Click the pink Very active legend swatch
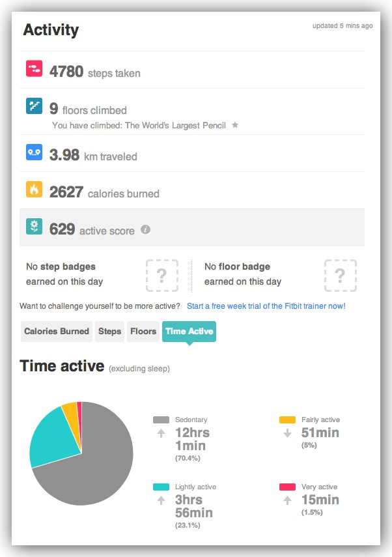Viewport: 392px width, 557px height. pos(287,487)
